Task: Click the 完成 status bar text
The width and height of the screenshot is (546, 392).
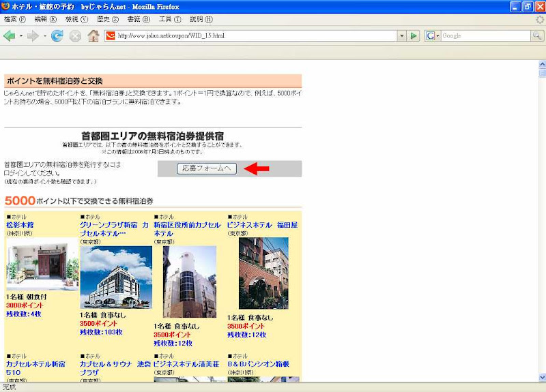Action: (x=10, y=387)
